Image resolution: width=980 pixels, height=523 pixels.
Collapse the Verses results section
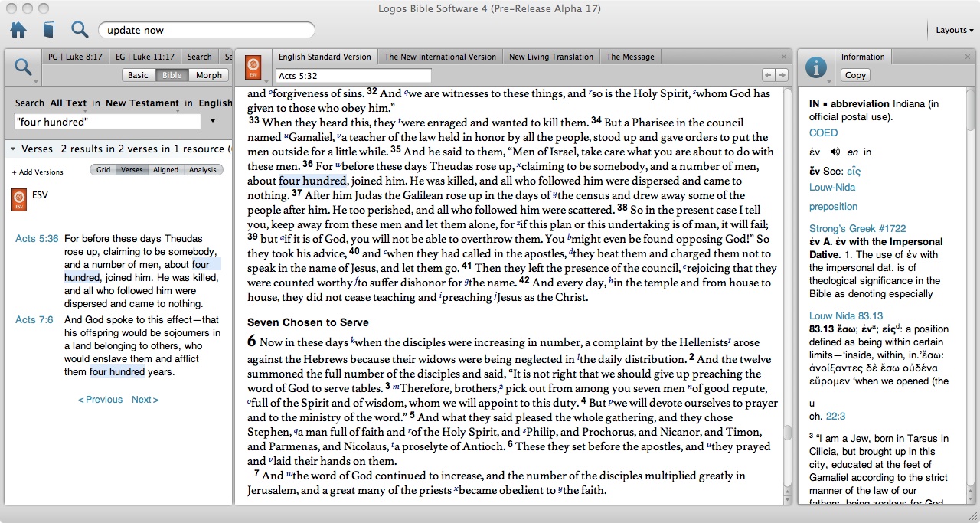(14, 149)
